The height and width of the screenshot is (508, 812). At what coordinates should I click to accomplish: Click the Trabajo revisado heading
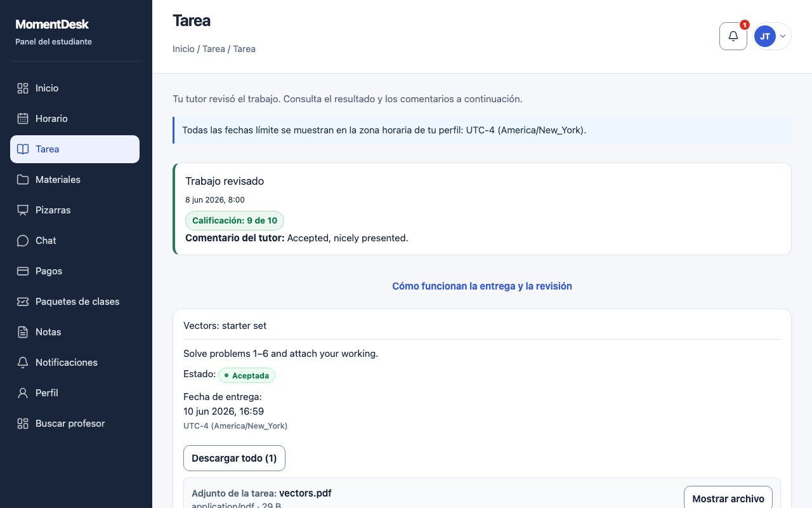[225, 181]
